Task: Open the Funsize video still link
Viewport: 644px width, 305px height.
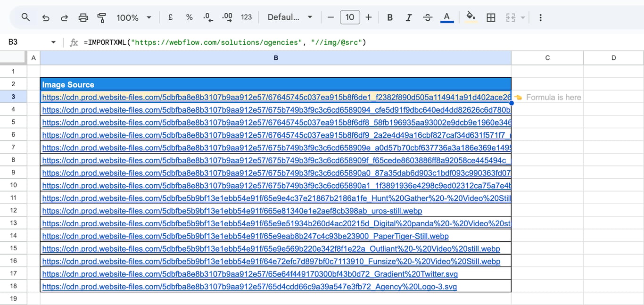Action: pos(271,262)
